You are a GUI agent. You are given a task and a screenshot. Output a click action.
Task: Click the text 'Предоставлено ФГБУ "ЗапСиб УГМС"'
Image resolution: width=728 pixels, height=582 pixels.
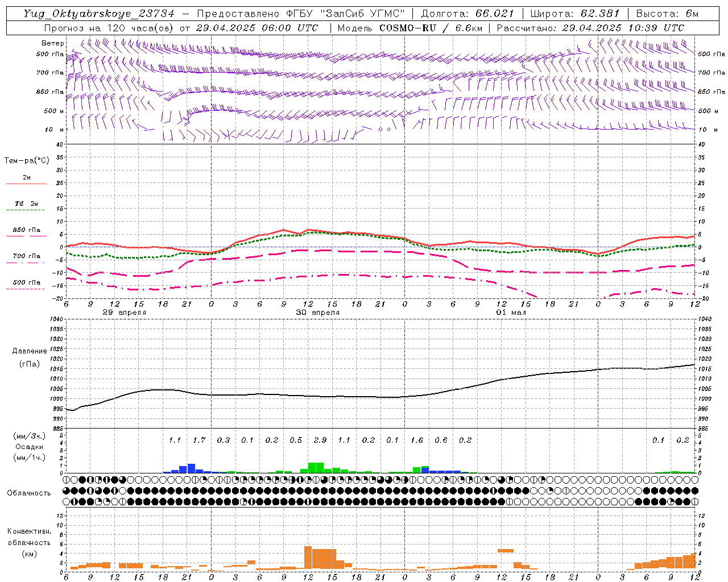click(x=301, y=14)
